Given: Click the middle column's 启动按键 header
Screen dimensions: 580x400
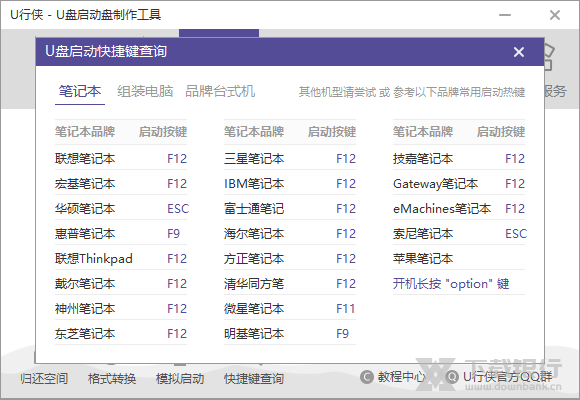Looking at the screenshot, I should coord(332,131).
